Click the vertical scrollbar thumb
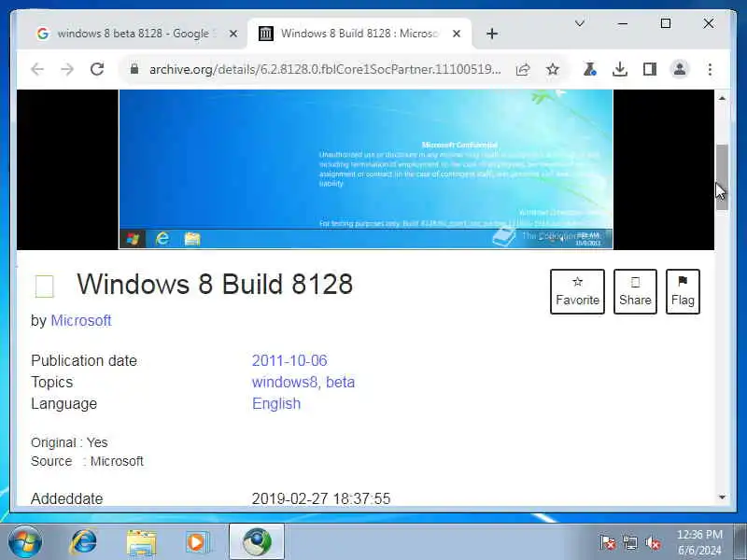The width and height of the screenshot is (747, 560). [722, 177]
